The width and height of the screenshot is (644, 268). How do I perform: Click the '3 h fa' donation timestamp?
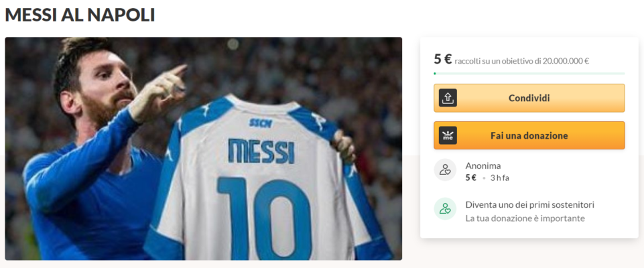499,178
